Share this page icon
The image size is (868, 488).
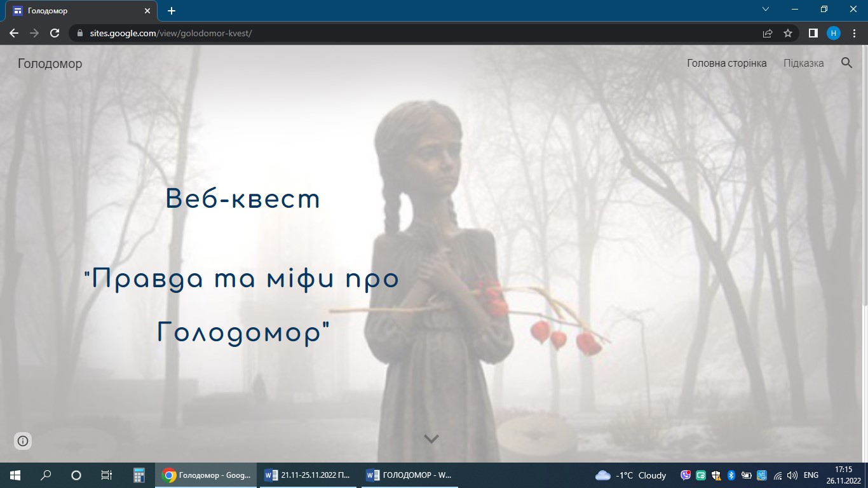tap(768, 33)
